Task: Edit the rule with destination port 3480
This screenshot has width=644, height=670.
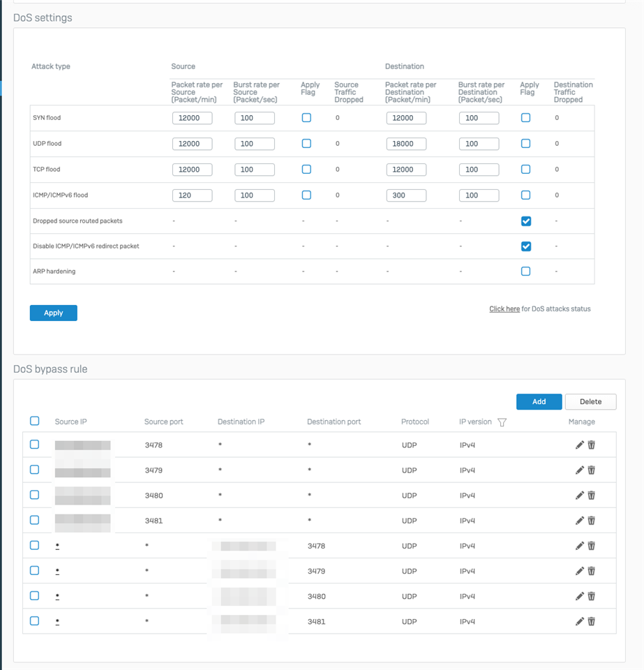Action: coord(579,596)
